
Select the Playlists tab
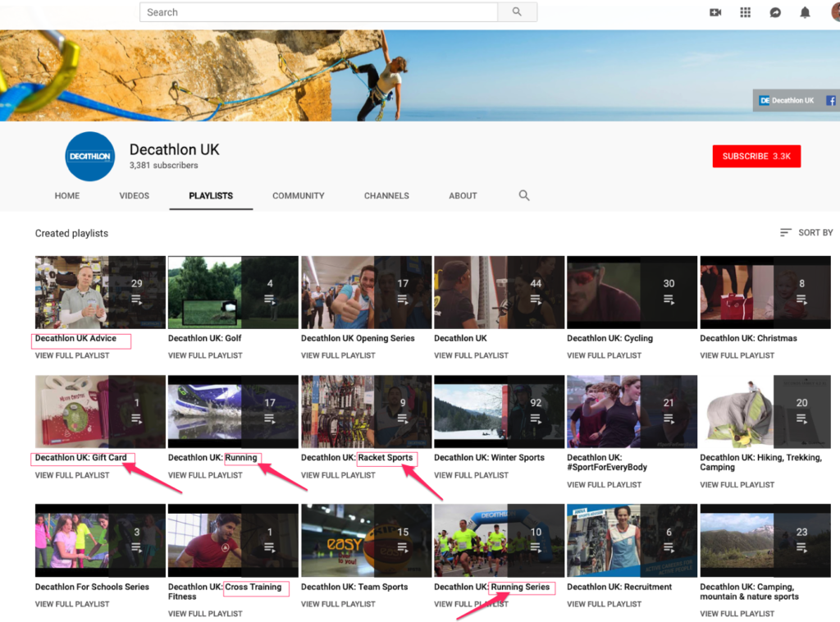coord(211,195)
